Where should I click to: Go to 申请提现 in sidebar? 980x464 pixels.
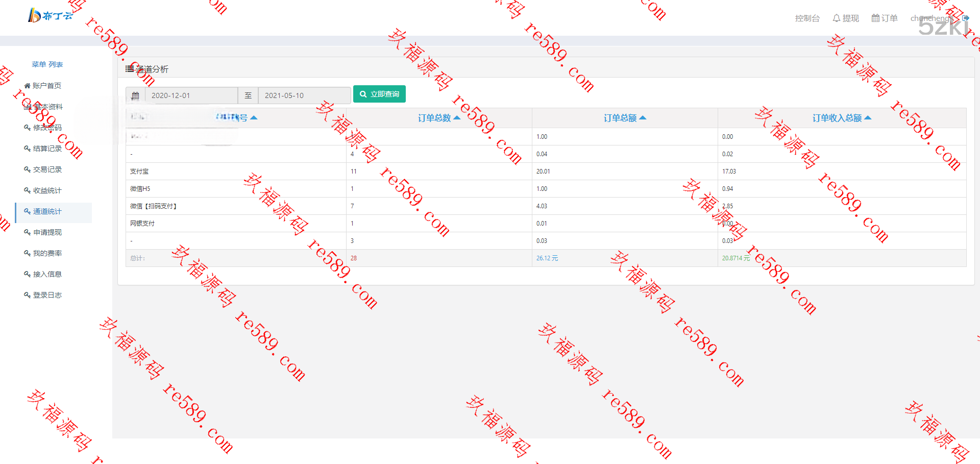pos(47,232)
